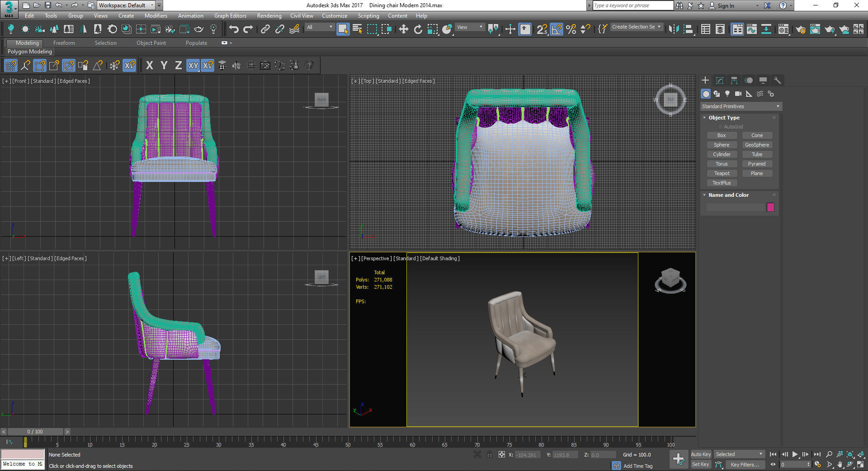Switch to the Freeform ribbon tab

click(64, 43)
